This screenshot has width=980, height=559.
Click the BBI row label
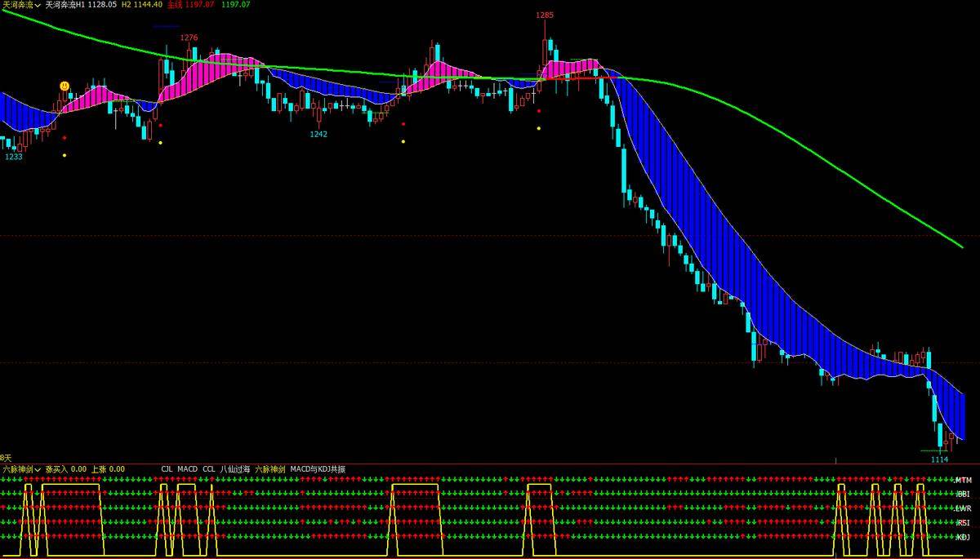964,494
